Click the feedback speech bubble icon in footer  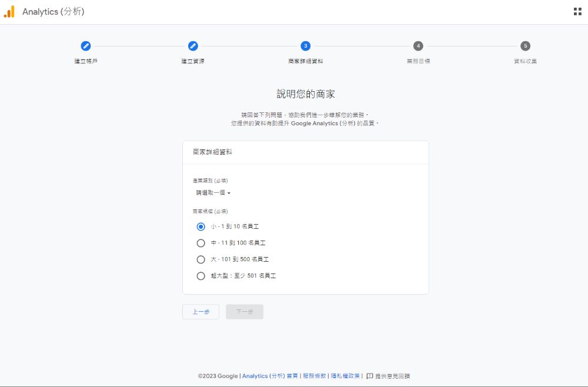(x=370, y=376)
